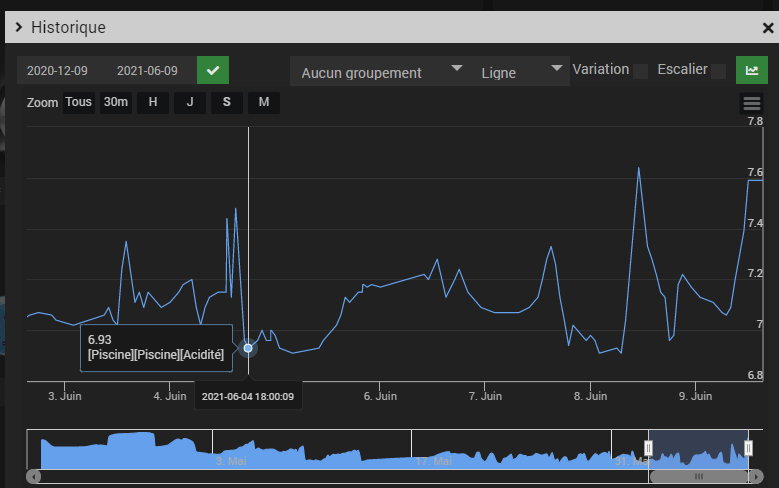Open the Ligne chart type dropdown
The height and width of the screenshot is (488, 779).
(520, 71)
